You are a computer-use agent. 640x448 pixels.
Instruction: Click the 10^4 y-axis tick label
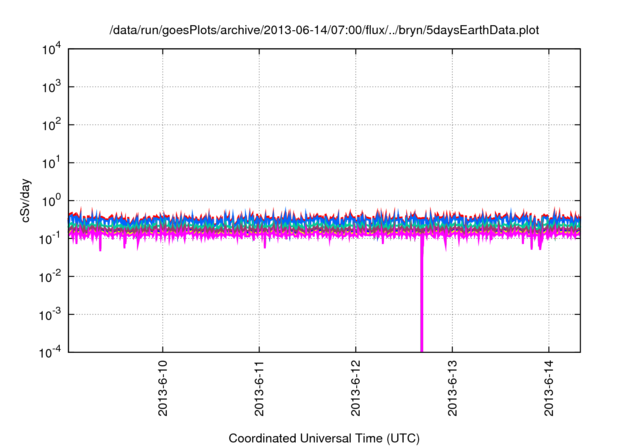click(51, 49)
